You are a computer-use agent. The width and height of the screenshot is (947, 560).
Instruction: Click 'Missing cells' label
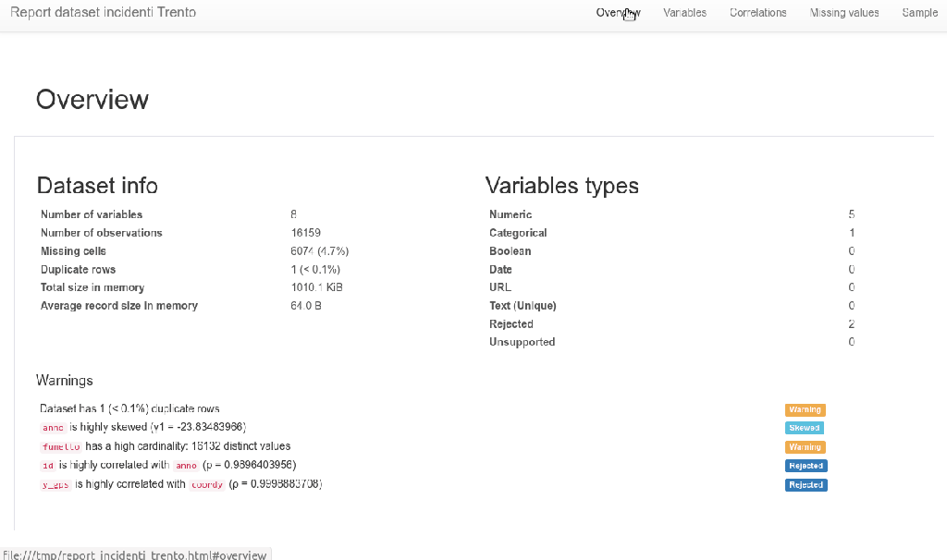tap(74, 251)
